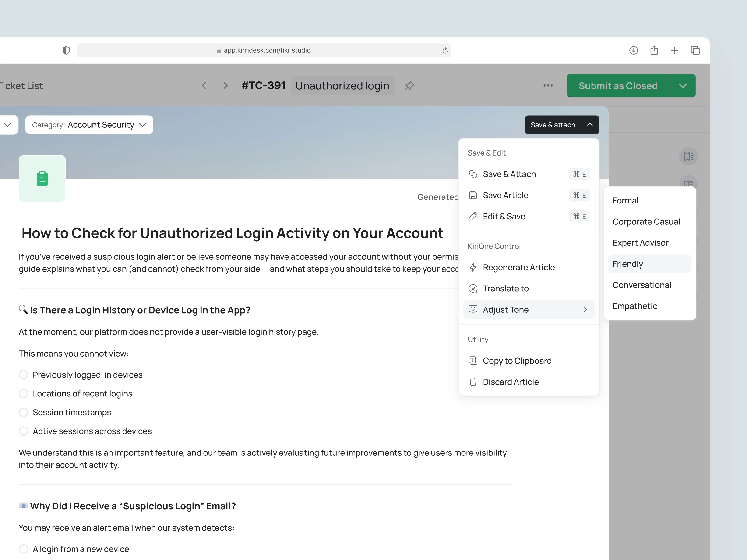The height and width of the screenshot is (560, 747).
Task: Show browser tab overview icon
Action: [695, 50]
